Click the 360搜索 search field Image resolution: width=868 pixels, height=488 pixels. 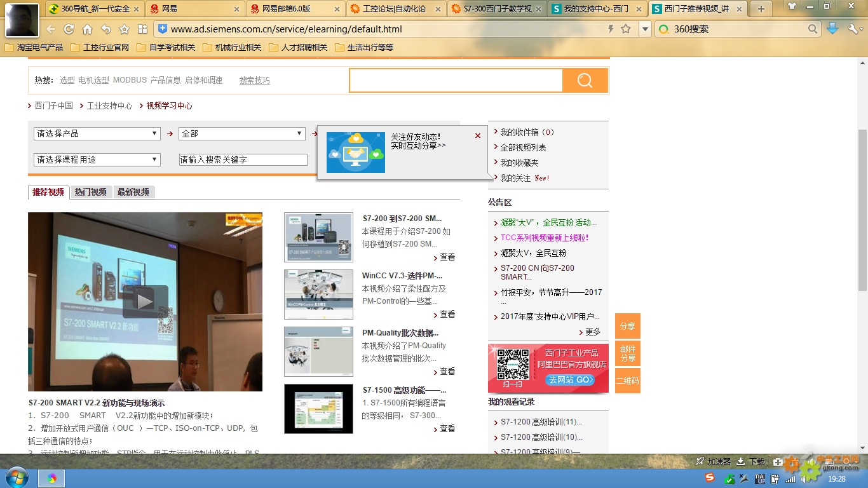pos(737,29)
